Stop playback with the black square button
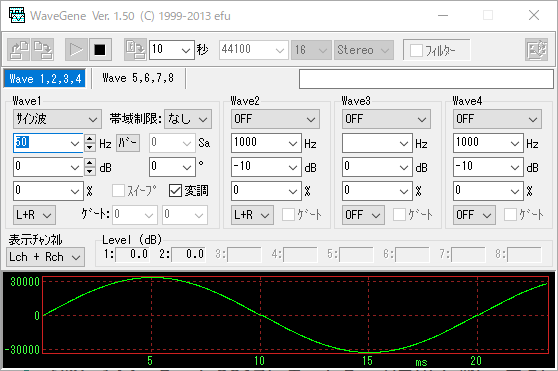558x371 pixels. (x=100, y=49)
